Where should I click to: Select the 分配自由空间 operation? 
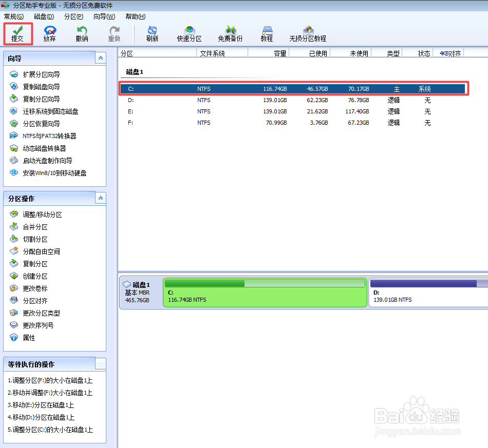[35, 251]
